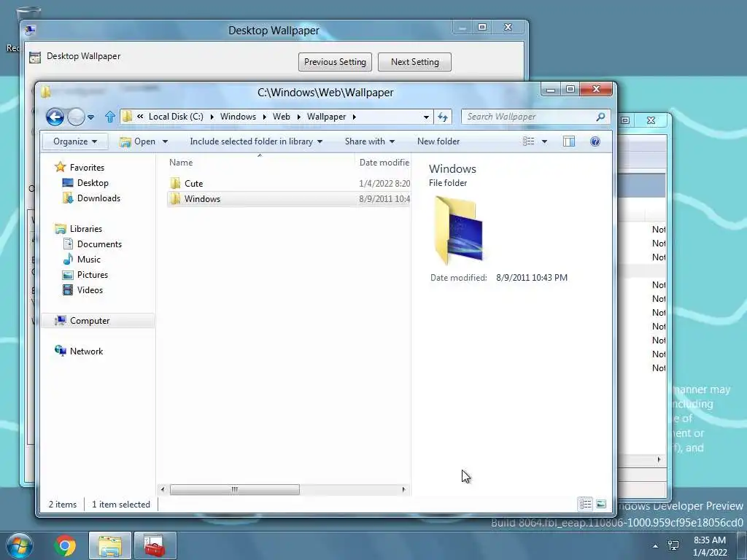Click Web in the address bar path
Screen dimensions: 747x560
click(281, 117)
